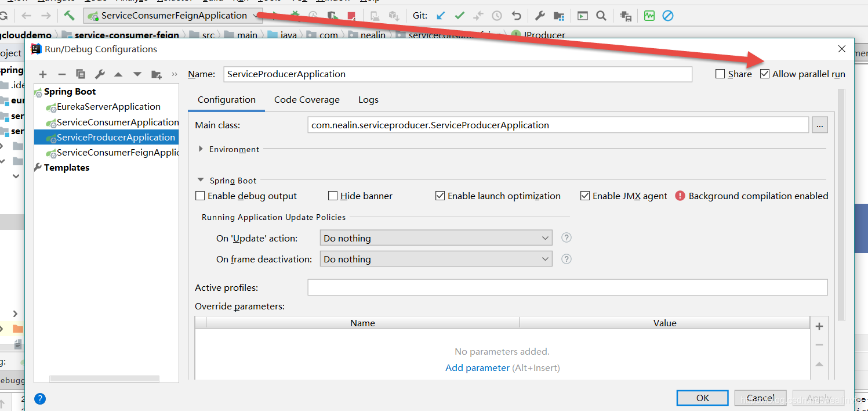The image size is (868, 411).
Task: Open IDE settings wrench in main toolbar
Action: click(x=540, y=16)
